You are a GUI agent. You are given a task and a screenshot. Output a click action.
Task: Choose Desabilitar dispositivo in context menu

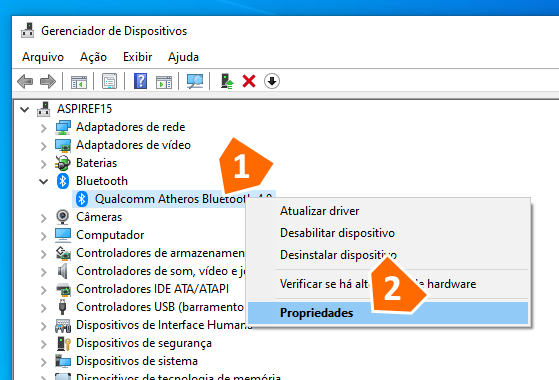[337, 233]
